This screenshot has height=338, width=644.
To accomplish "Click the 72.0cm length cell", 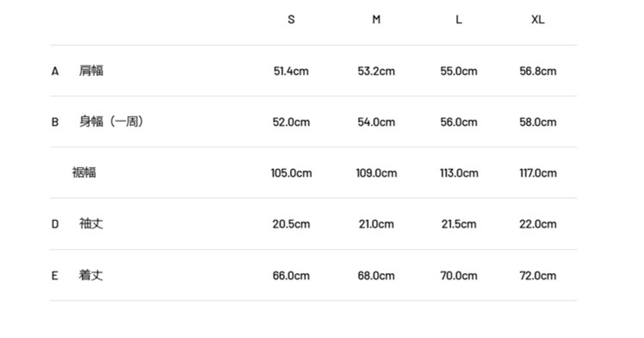I will (538, 276).
